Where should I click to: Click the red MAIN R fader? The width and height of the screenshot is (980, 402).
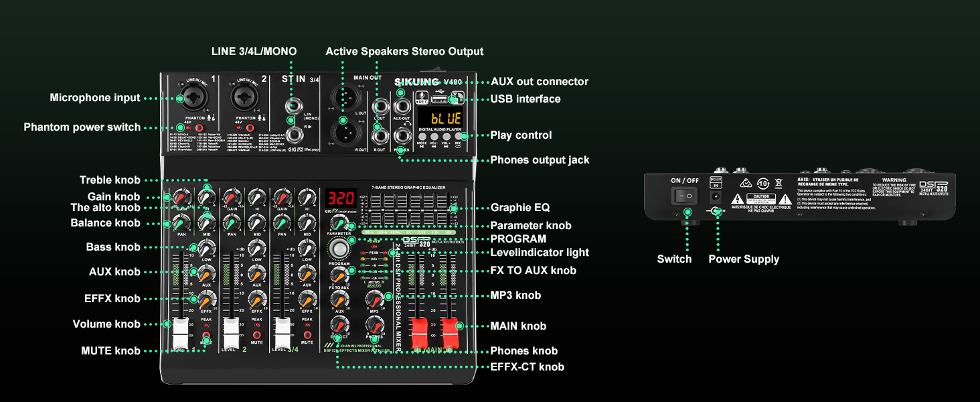pyautogui.click(x=451, y=332)
